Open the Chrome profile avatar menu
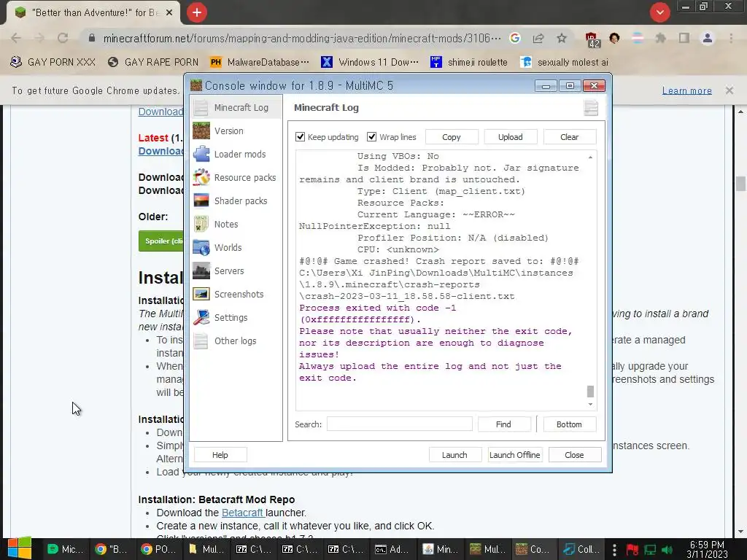Screen dimensions: 747x560 click(708, 38)
